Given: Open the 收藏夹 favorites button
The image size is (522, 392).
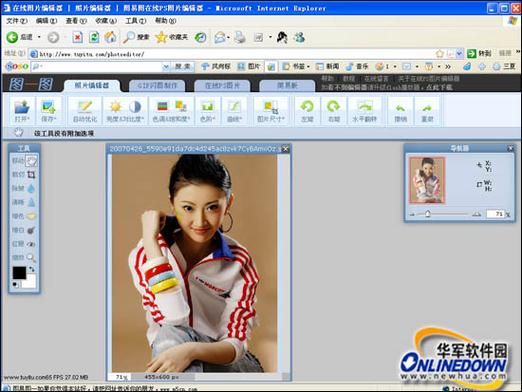Looking at the screenshot, I should click(172, 37).
